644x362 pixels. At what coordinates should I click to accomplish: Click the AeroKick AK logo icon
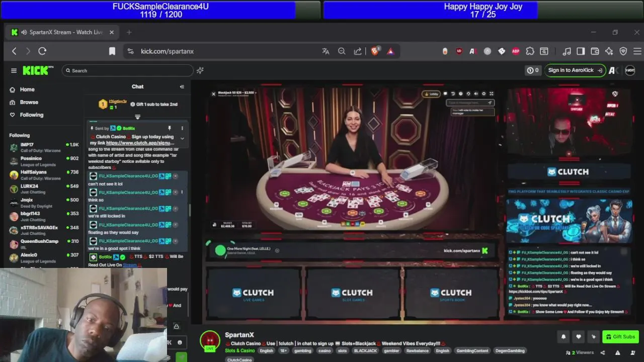[x=613, y=70]
